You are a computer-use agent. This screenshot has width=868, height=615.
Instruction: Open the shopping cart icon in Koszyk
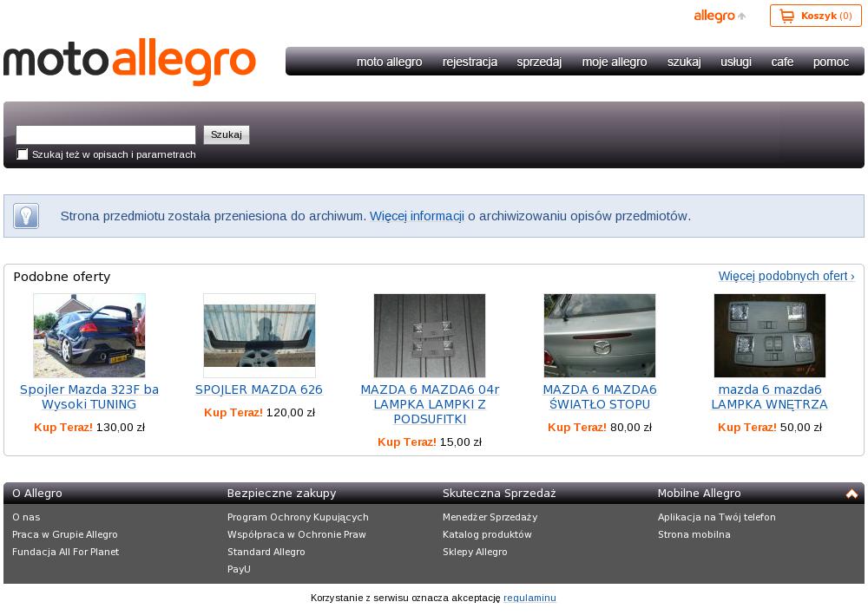(x=786, y=16)
